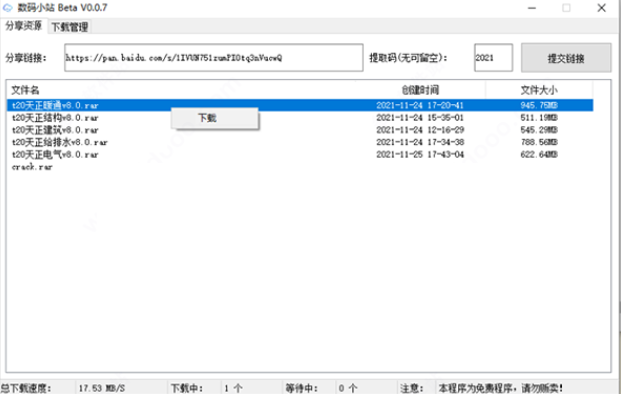Minimize the 数码小站 window

532,8
